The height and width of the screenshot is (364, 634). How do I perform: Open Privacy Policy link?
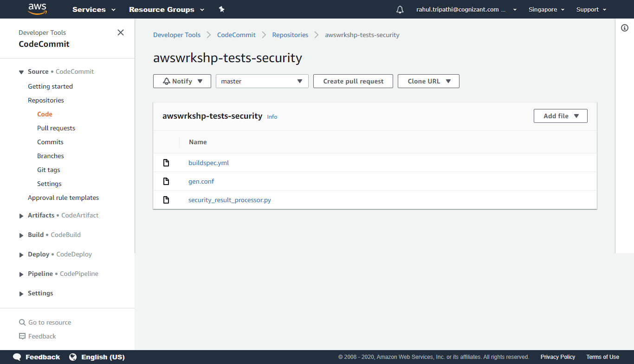click(557, 357)
